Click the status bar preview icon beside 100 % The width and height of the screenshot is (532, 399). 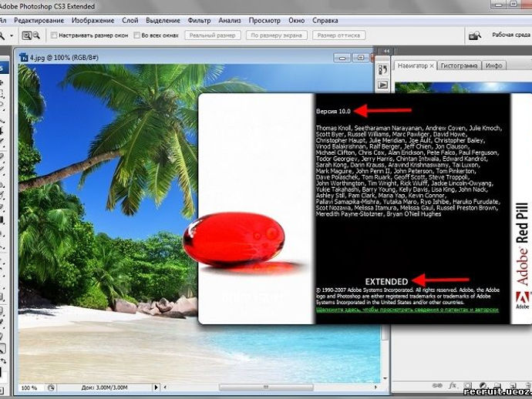pyautogui.click(x=51, y=387)
